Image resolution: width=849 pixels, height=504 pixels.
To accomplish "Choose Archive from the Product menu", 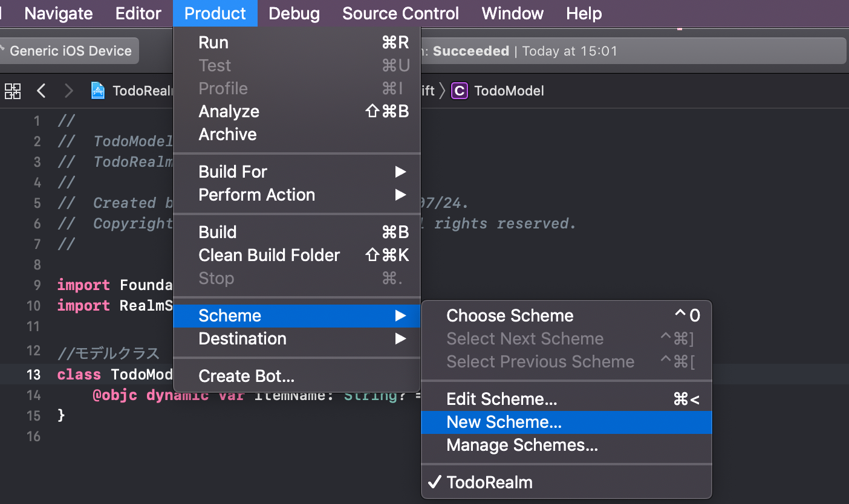I will tap(227, 134).
